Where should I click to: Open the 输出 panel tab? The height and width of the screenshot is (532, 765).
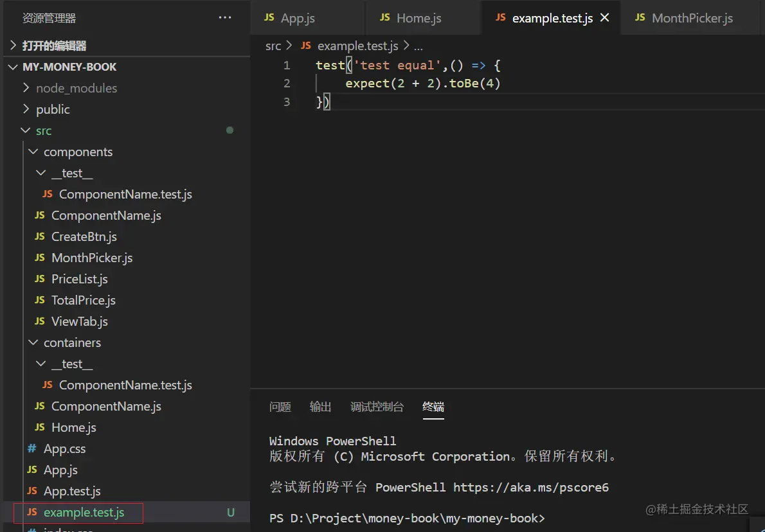(x=321, y=407)
